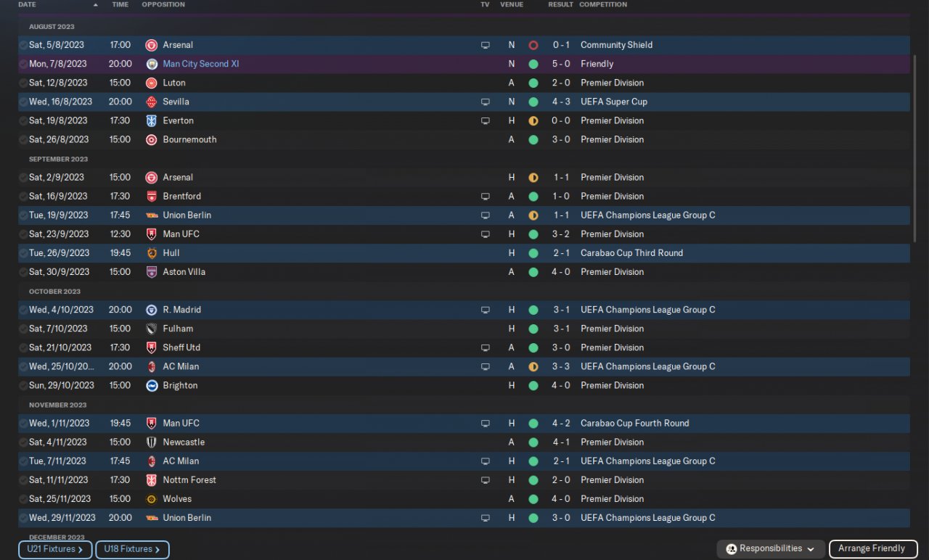Open the Man City Second XI link
Screen dimensions: 929x560
click(201, 64)
